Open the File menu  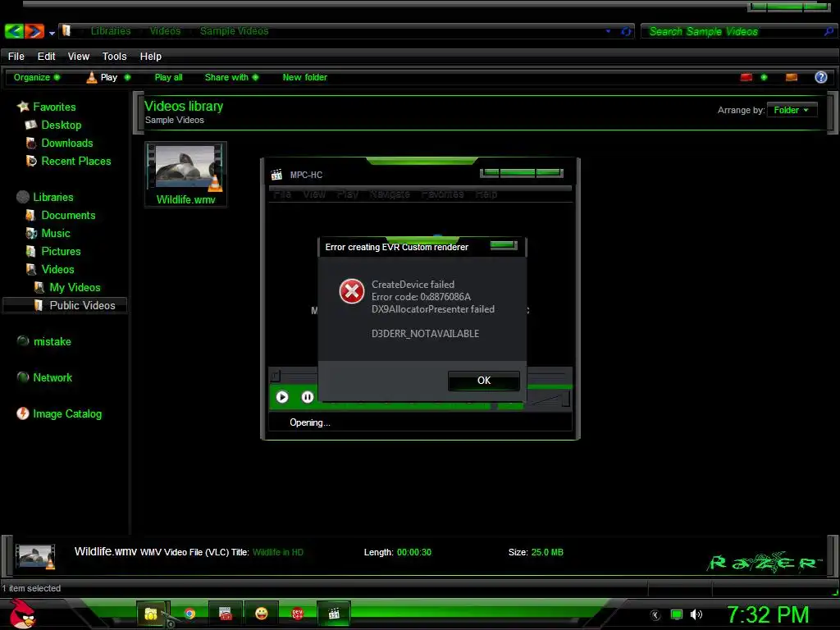[16, 57]
